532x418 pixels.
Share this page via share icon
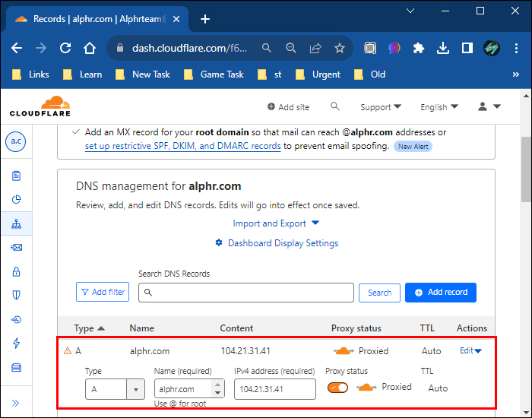[315, 48]
